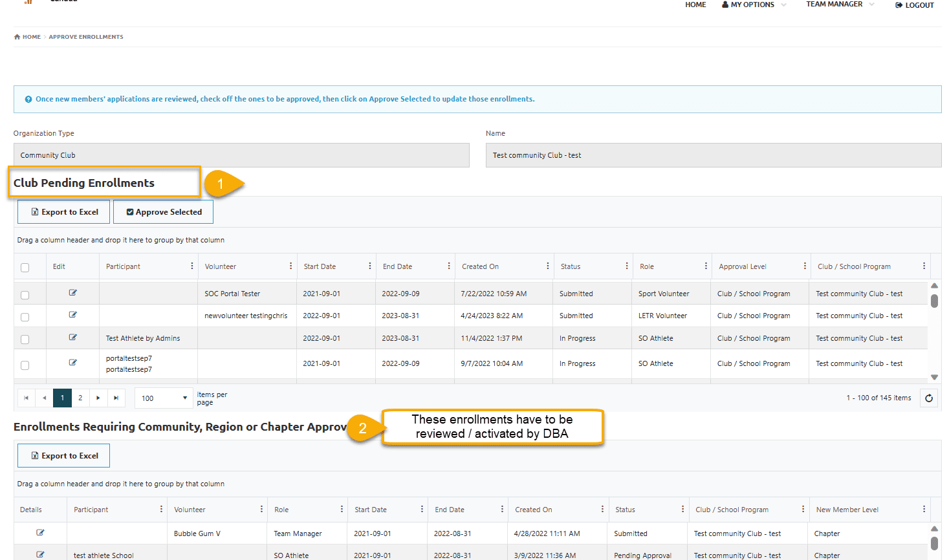
Task: Open Role column menu in pending grid
Action: [706, 266]
